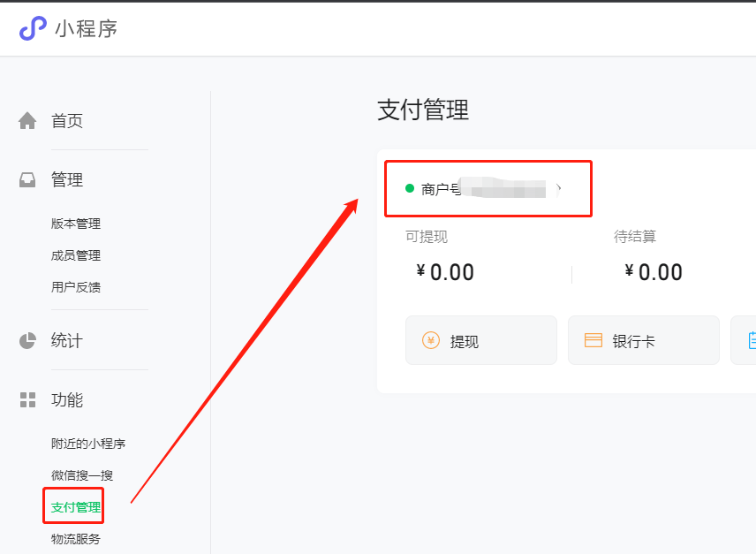
Task: Click the yen coin icon on 提现
Action: [x=431, y=341]
